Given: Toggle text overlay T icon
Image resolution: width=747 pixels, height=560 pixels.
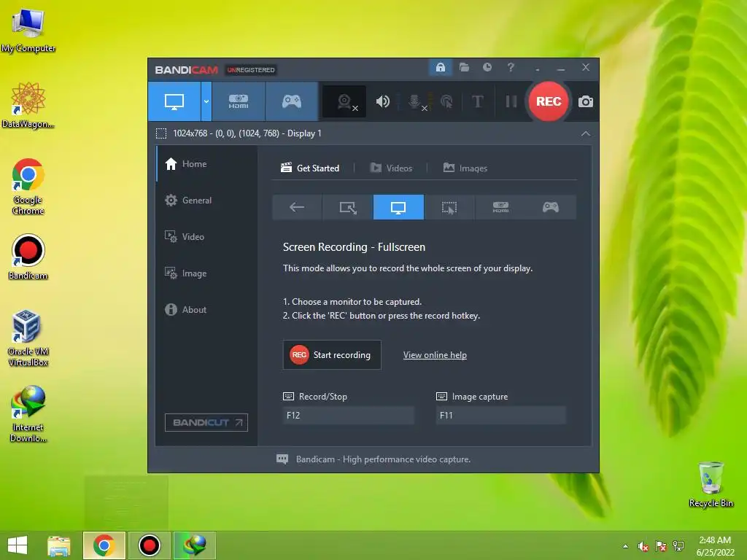Looking at the screenshot, I should pyautogui.click(x=477, y=101).
